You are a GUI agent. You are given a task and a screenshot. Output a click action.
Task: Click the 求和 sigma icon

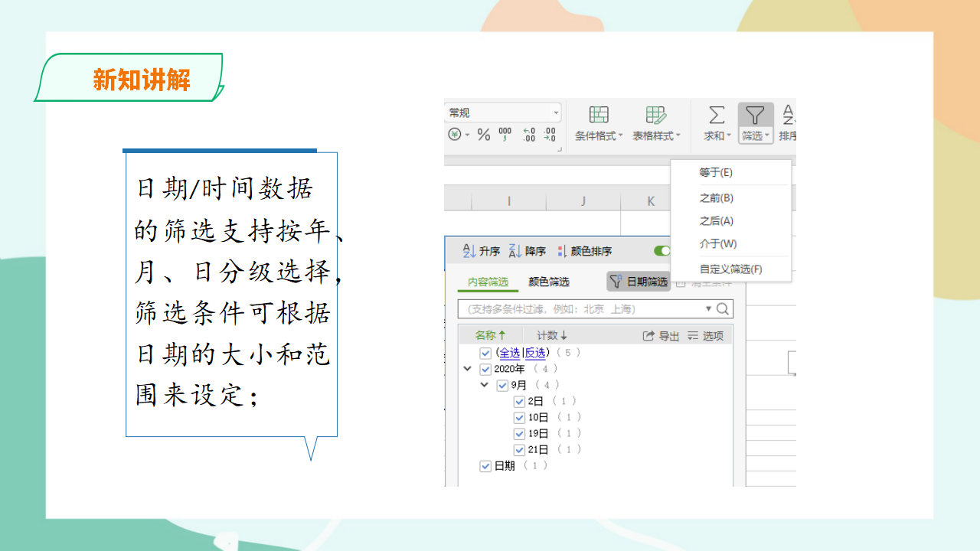[717, 115]
